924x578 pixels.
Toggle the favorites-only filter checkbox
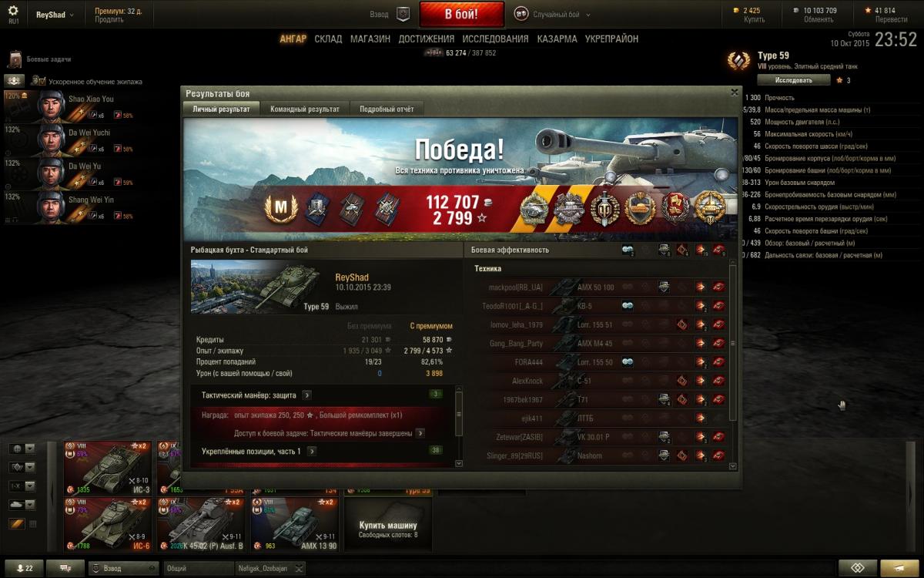pos(32,524)
